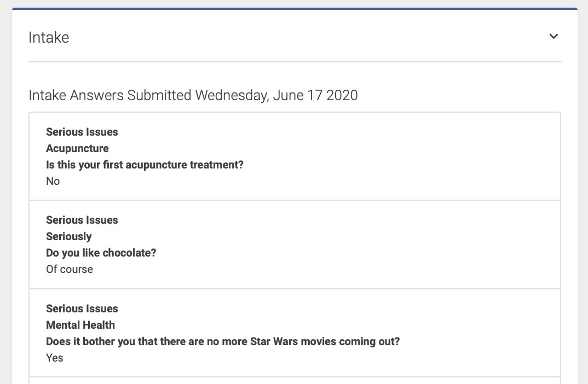588x384 pixels.
Task: Click the third Serious Issues label
Action: (82, 309)
